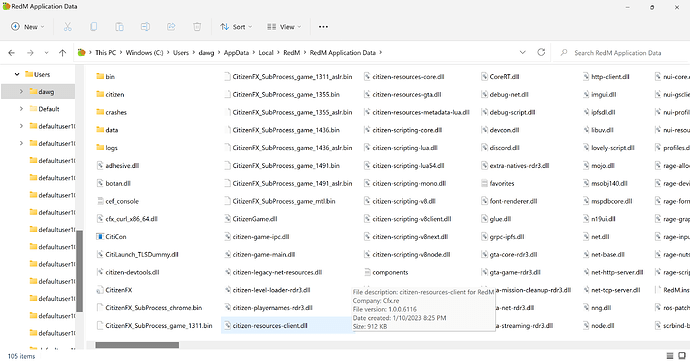Select CoreRT.dll file
Viewport: 690px width, 362px height.
[x=500, y=77]
